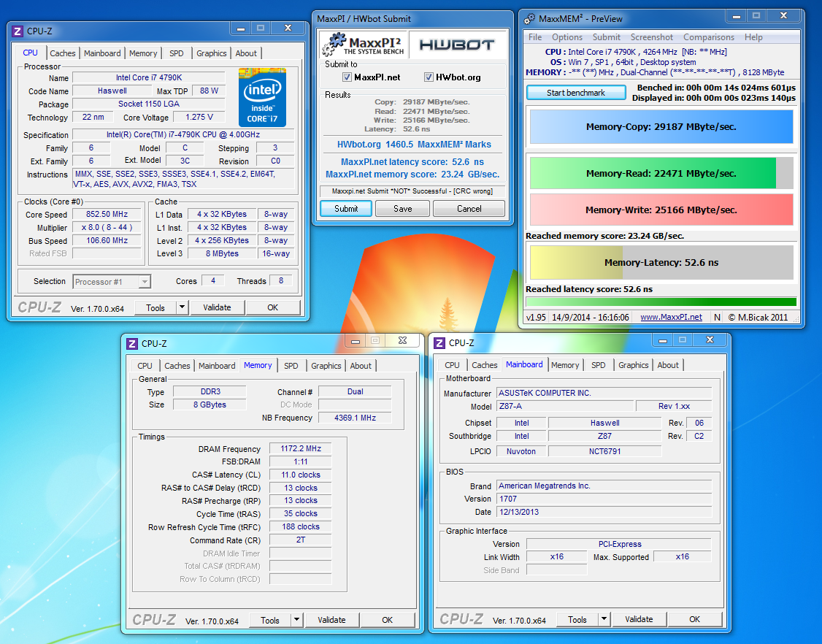Click Submit button in HWbot Submit dialog
Image resolution: width=822 pixels, height=644 pixels.
click(346, 209)
